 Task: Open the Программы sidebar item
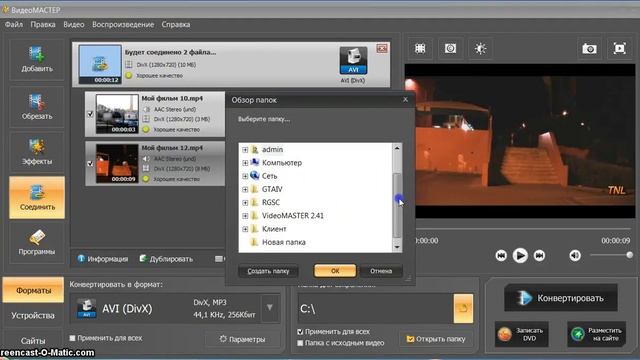(x=37, y=242)
